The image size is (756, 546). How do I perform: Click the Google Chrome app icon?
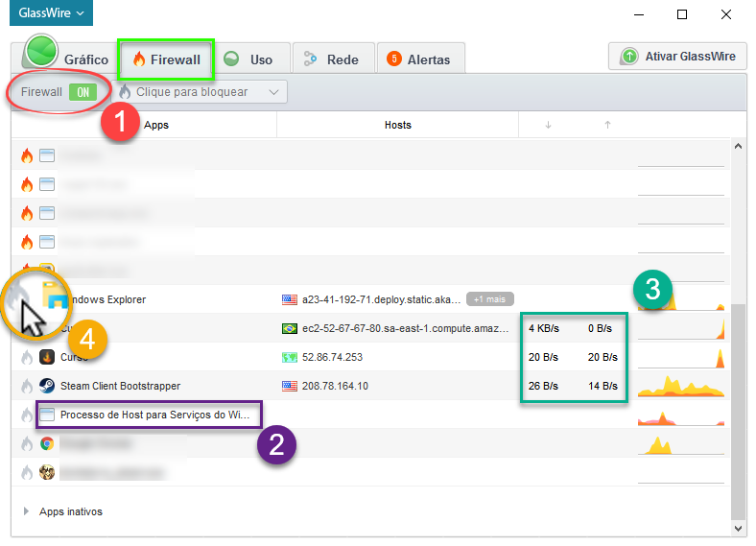tap(47, 443)
